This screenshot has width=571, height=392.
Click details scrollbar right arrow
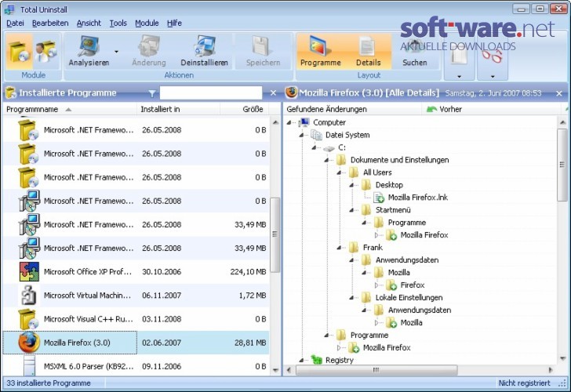click(x=551, y=370)
